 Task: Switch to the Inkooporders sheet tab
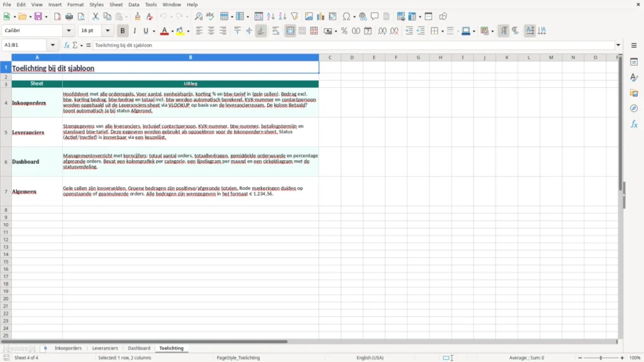click(68, 348)
